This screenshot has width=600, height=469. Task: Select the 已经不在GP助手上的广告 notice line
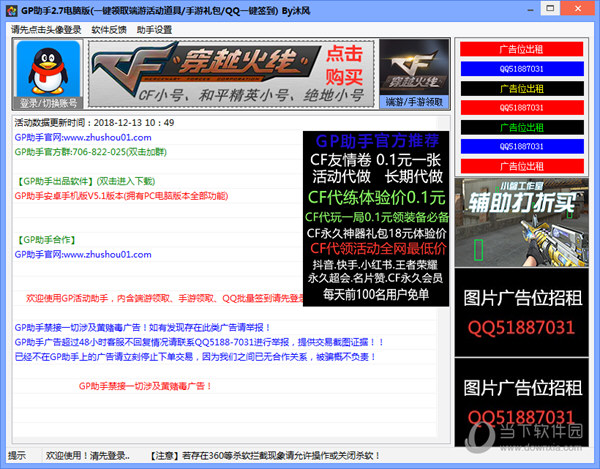pyautogui.click(x=195, y=357)
